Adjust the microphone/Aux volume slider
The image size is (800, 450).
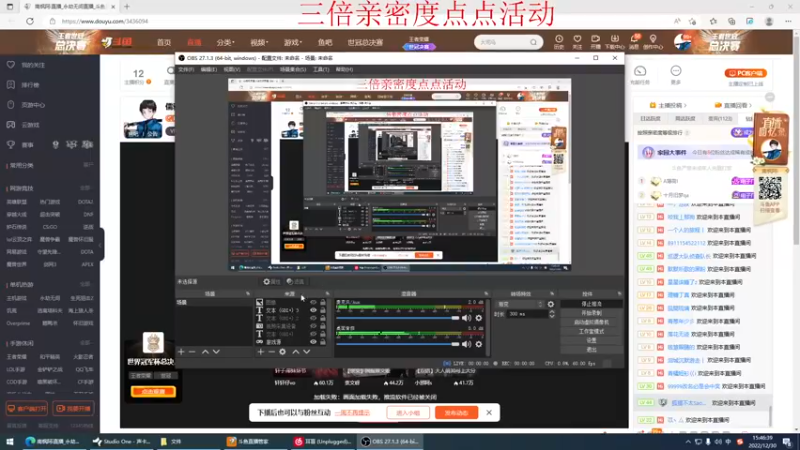click(x=398, y=318)
